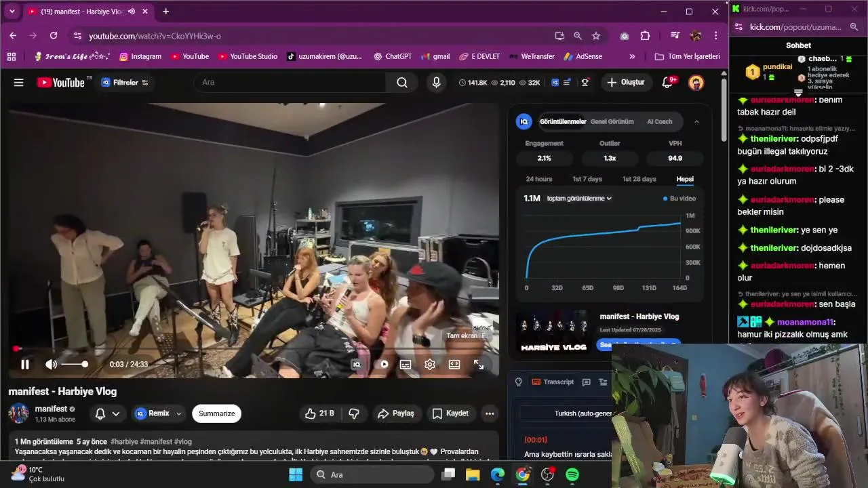The height and width of the screenshot is (488, 868).
Task: Click the #harbiye hashtag link
Action: click(x=124, y=441)
